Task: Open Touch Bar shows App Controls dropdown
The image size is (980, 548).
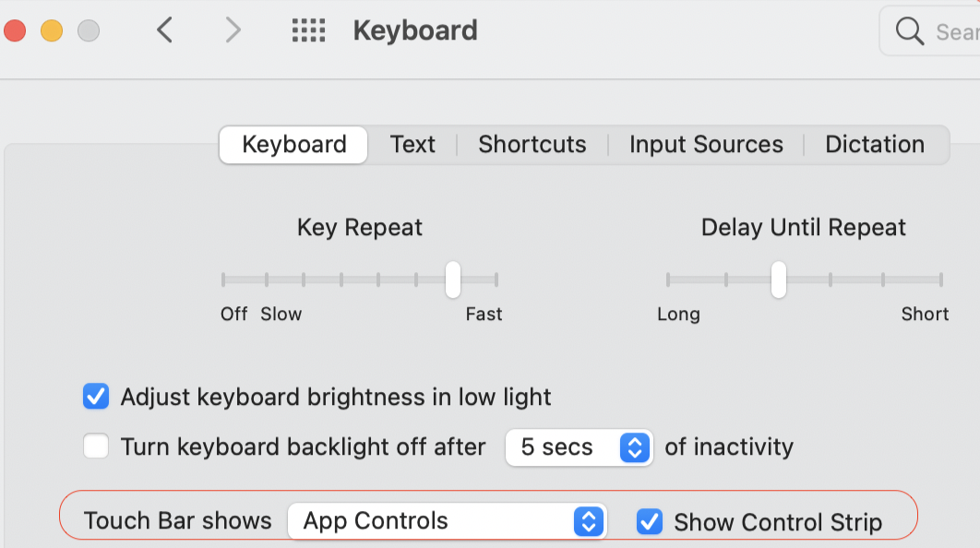Action: (x=448, y=521)
